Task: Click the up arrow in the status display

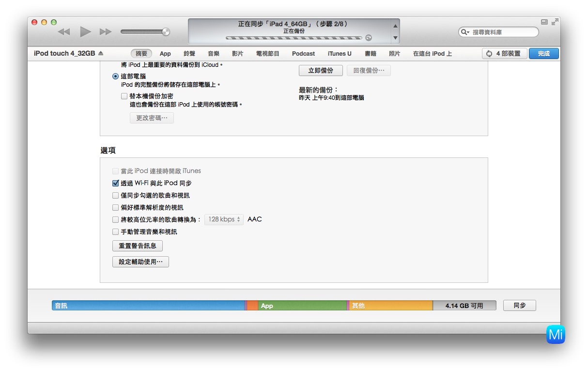Action: click(395, 26)
